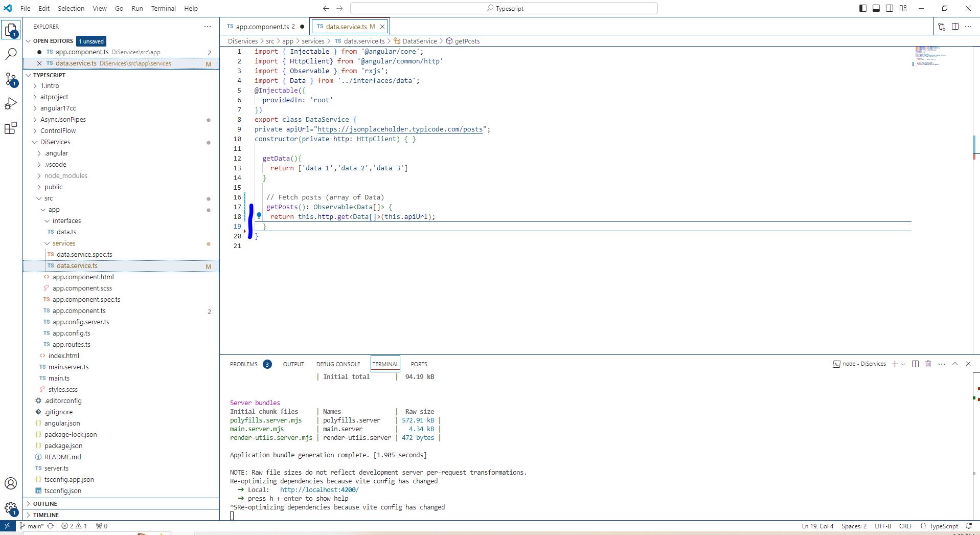Click the Split Editor Right icon

click(955, 27)
